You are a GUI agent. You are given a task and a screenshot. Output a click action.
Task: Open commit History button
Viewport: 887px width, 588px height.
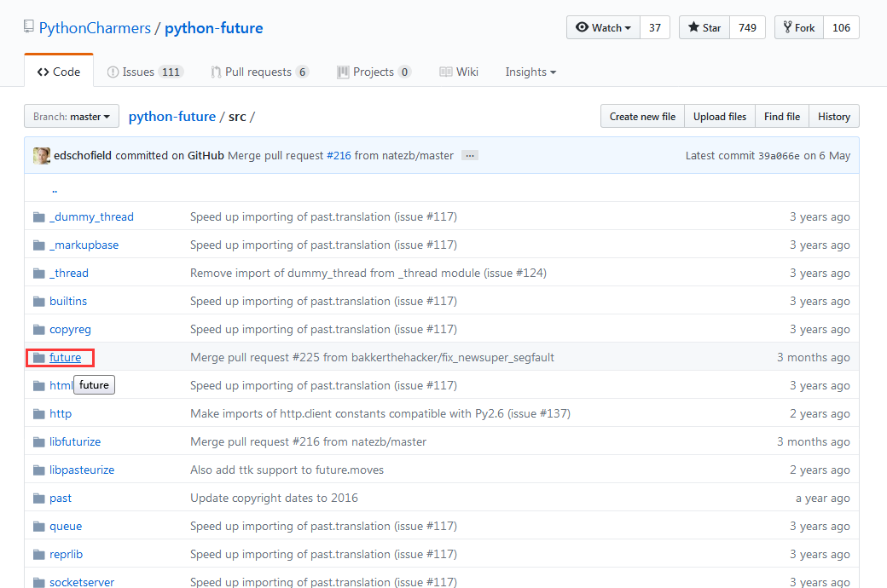point(834,117)
